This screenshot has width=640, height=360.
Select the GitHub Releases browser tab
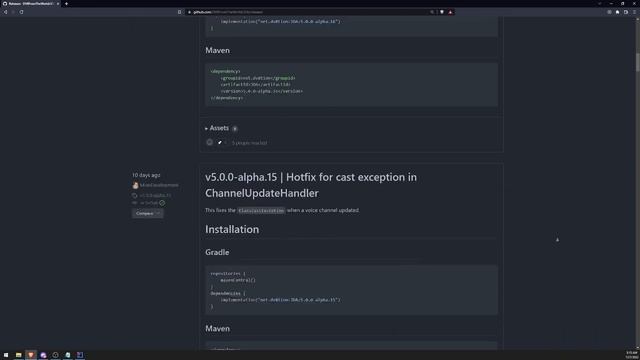(30, 4)
